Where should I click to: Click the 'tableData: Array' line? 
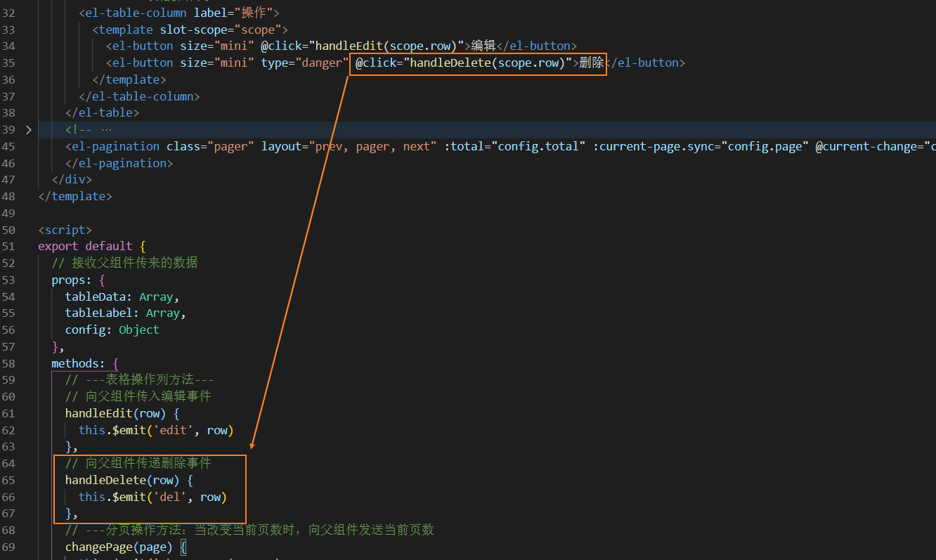[122, 297]
